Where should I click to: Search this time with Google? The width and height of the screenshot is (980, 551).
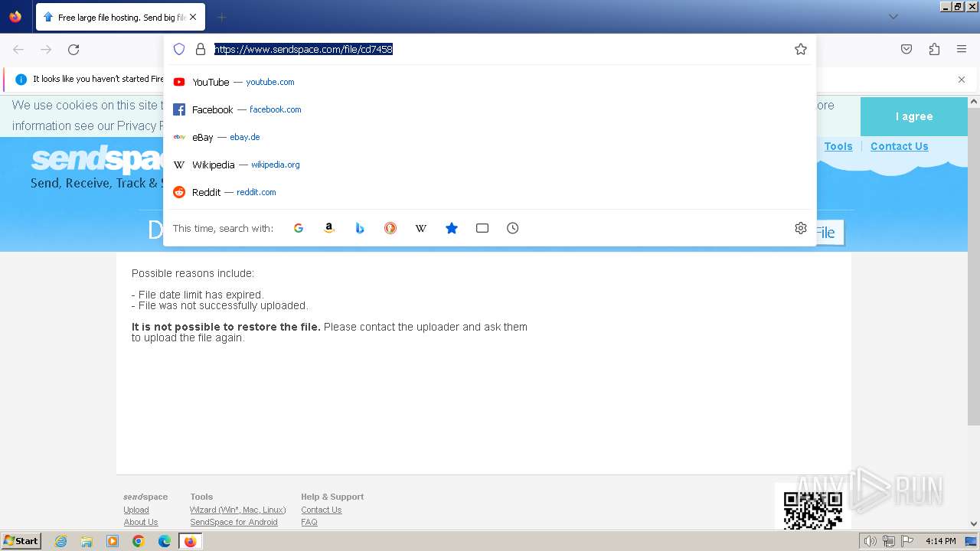(x=299, y=228)
